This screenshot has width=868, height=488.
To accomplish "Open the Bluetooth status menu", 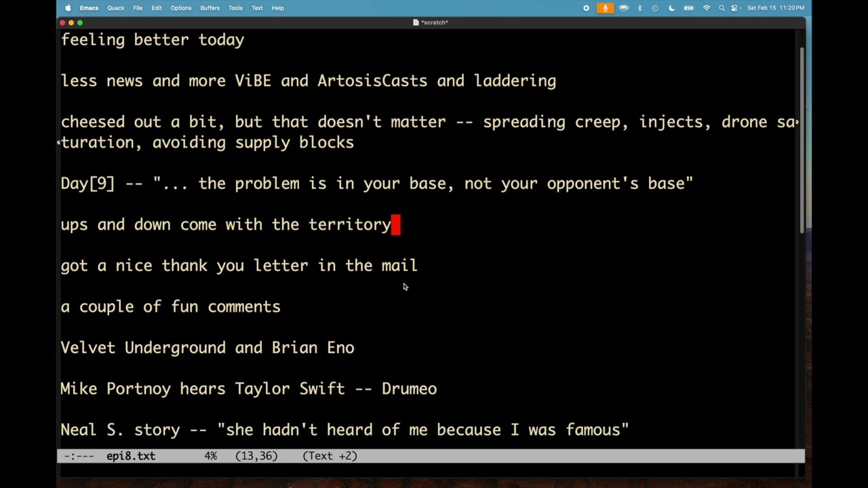I will click(639, 8).
